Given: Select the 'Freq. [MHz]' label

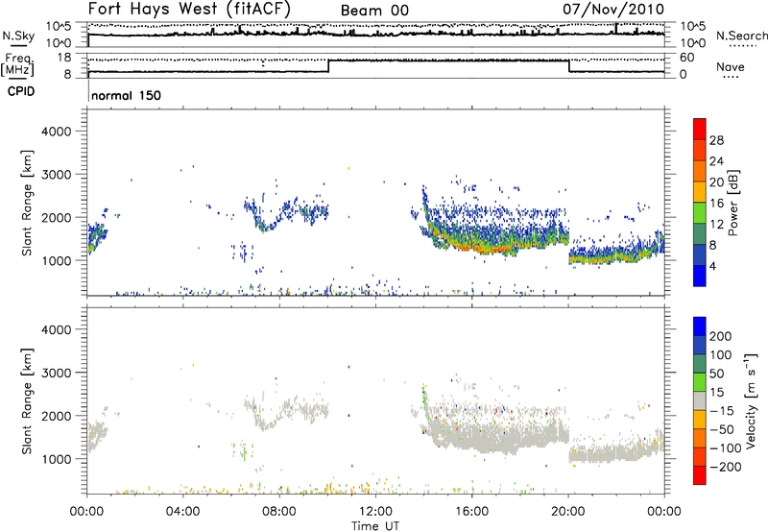Looking at the screenshot, I should (18, 65).
